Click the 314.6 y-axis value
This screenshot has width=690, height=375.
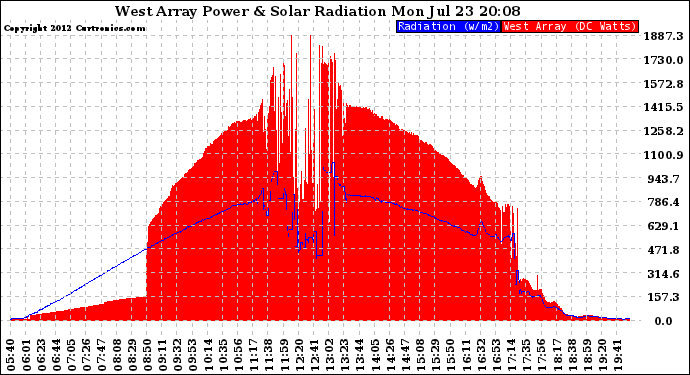(x=665, y=274)
